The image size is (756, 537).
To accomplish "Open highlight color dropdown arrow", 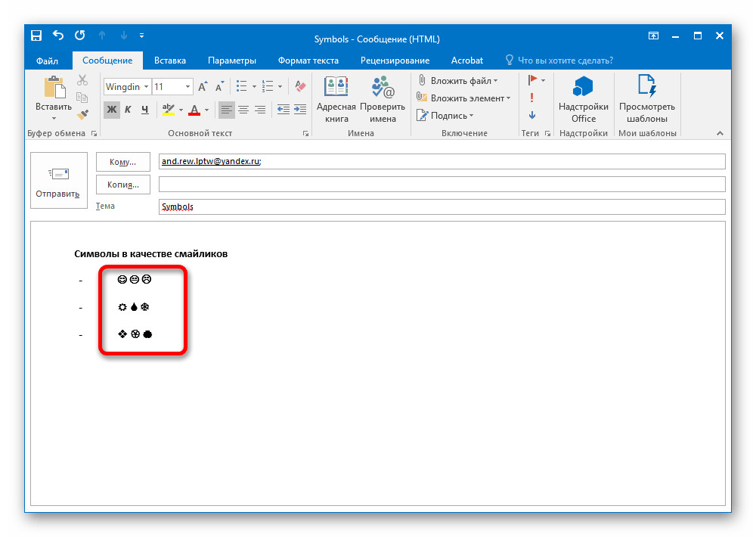I will tap(181, 110).
